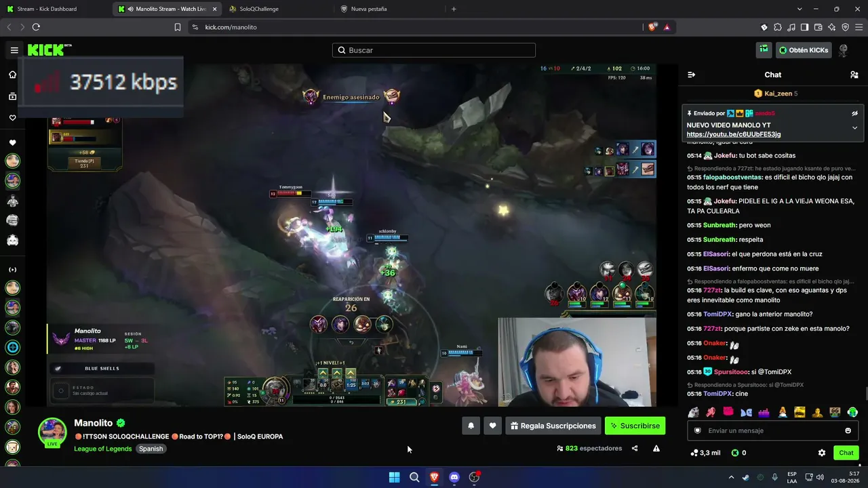
Task: Click the chat scrollbar thumb
Action: 866,394
